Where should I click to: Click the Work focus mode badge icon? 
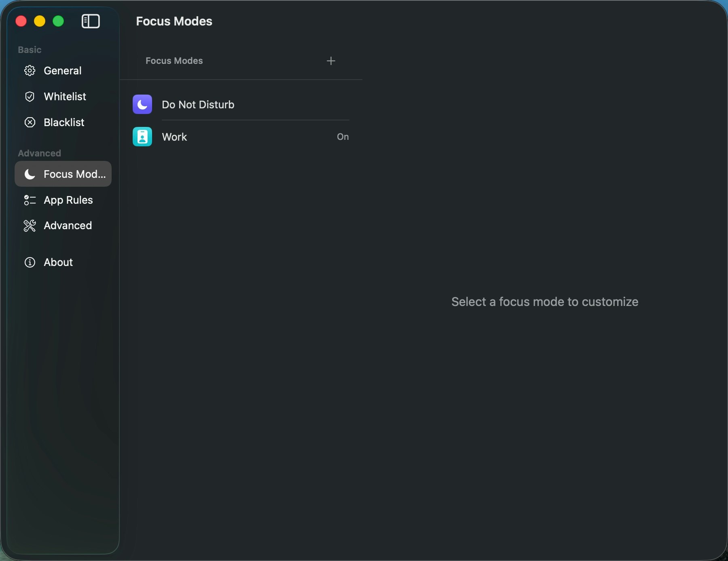pyautogui.click(x=142, y=137)
